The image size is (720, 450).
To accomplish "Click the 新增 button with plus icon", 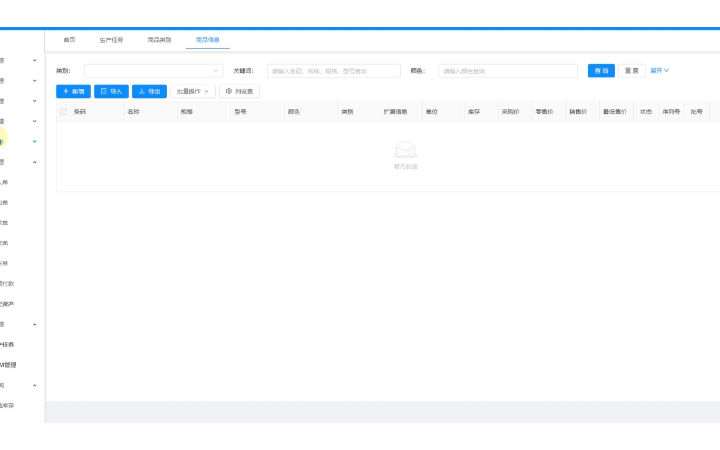I will (x=73, y=91).
